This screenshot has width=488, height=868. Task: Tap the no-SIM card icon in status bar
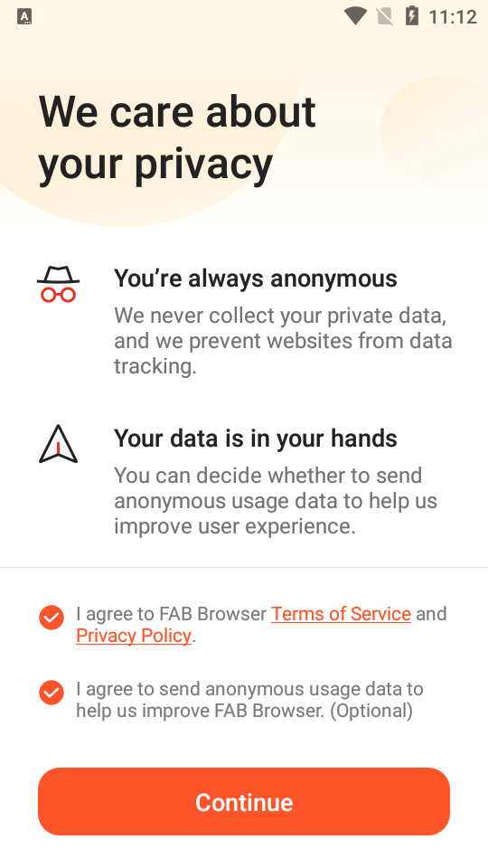click(385, 16)
